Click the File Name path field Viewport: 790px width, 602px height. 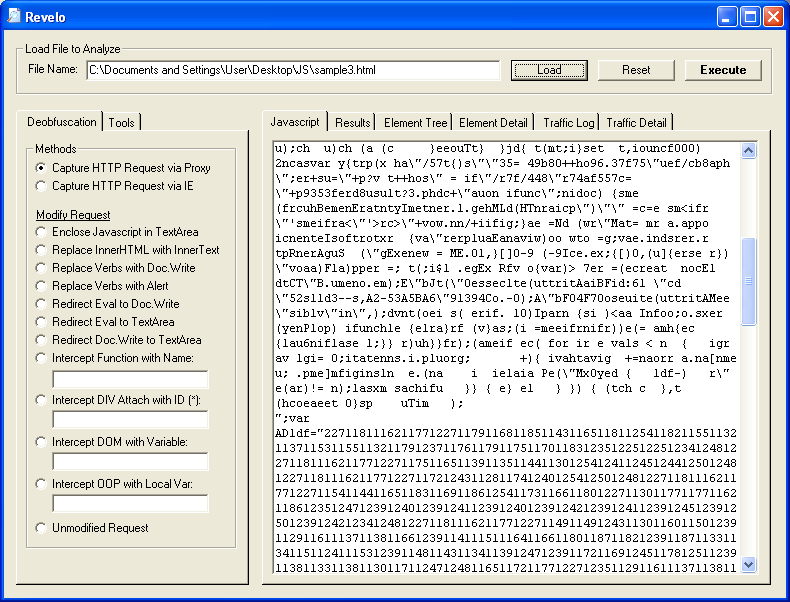[292, 70]
